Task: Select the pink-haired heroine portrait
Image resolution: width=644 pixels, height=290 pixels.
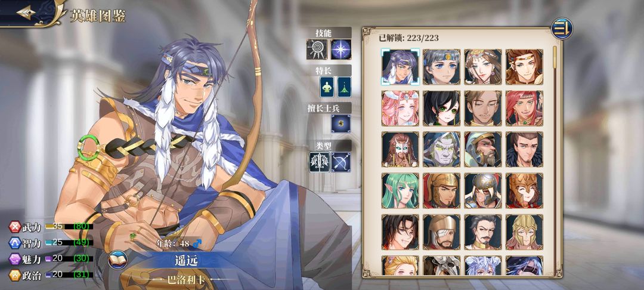Action: 401,109
